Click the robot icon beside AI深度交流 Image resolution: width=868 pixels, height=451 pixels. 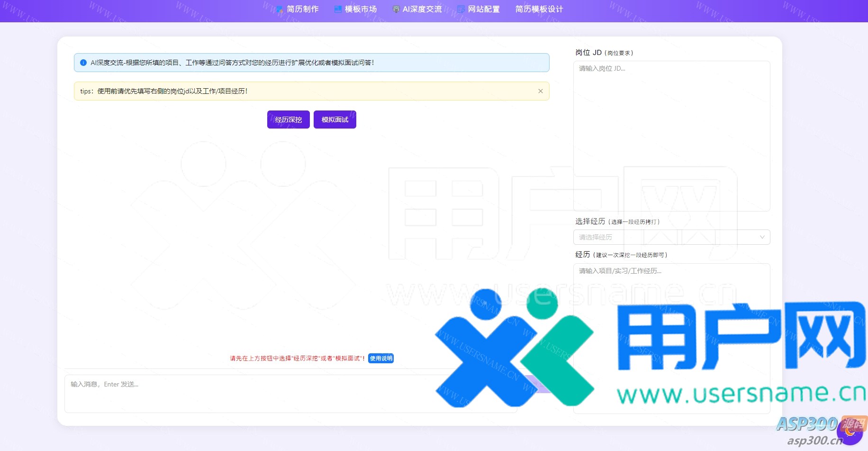[x=396, y=9]
